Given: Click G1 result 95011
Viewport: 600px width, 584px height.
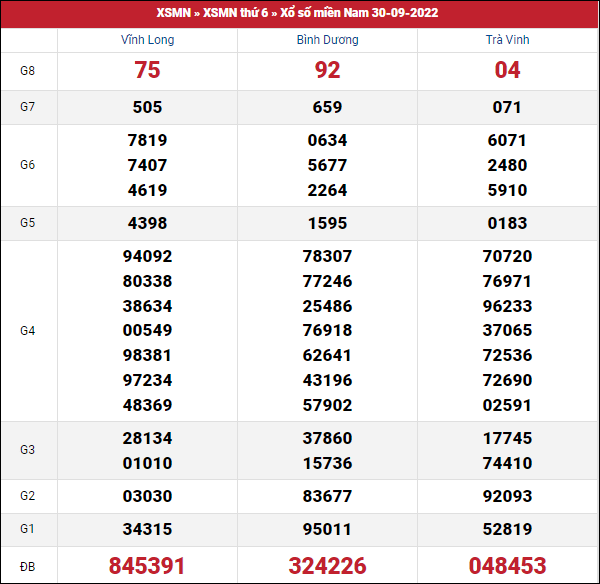Looking at the screenshot, I should (327, 530).
